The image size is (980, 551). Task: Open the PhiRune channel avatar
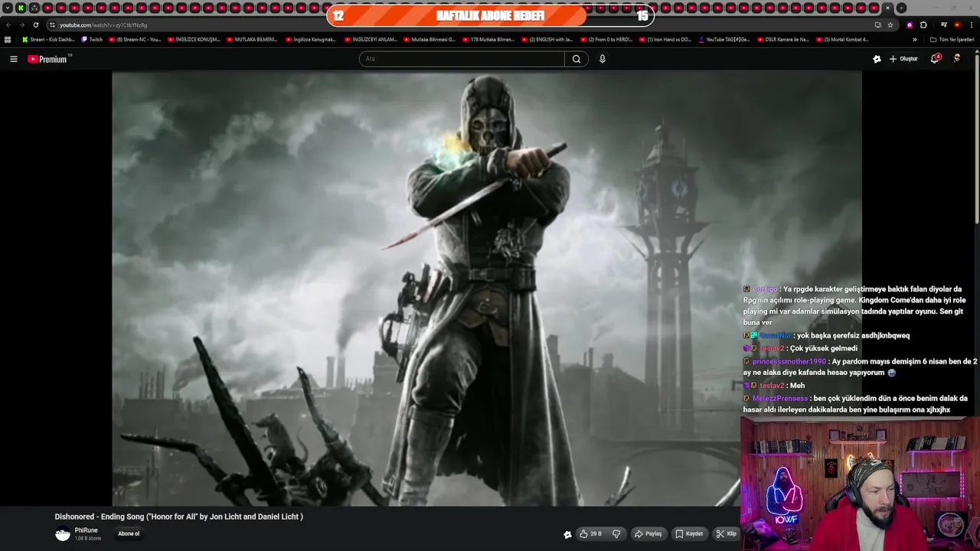pyautogui.click(x=63, y=534)
